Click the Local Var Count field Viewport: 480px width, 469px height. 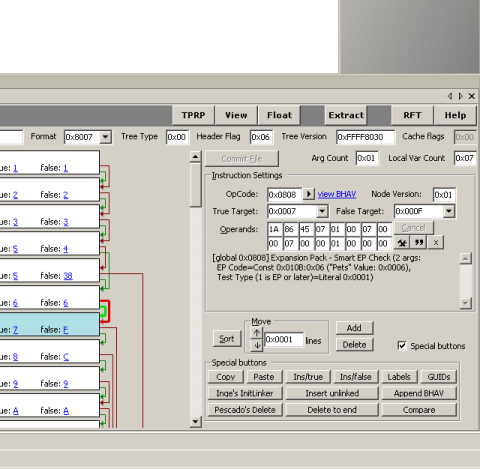click(x=465, y=158)
